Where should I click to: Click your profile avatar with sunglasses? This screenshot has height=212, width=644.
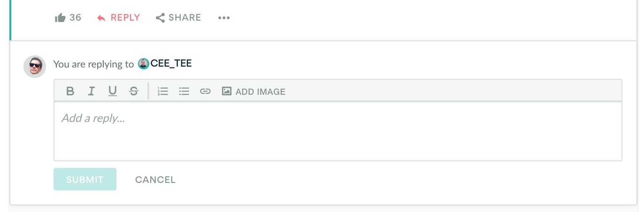(x=35, y=67)
